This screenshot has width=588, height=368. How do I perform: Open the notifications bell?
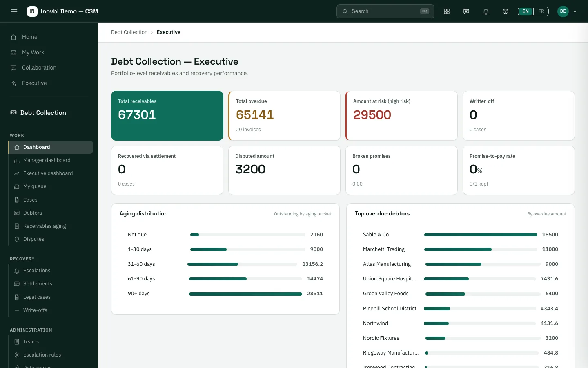486,11
